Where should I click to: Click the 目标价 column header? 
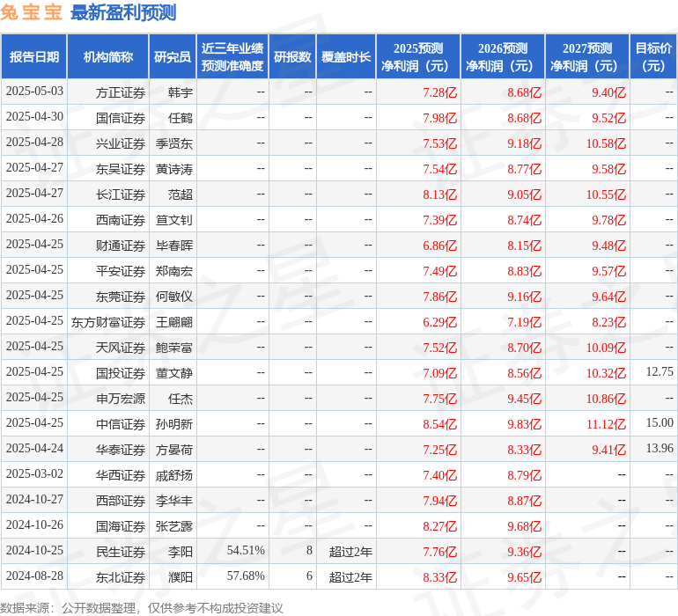[653, 56]
